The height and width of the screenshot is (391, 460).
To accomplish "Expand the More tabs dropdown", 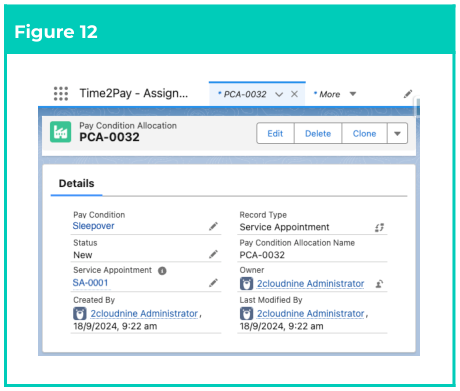I will pyautogui.click(x=353, y=94).
